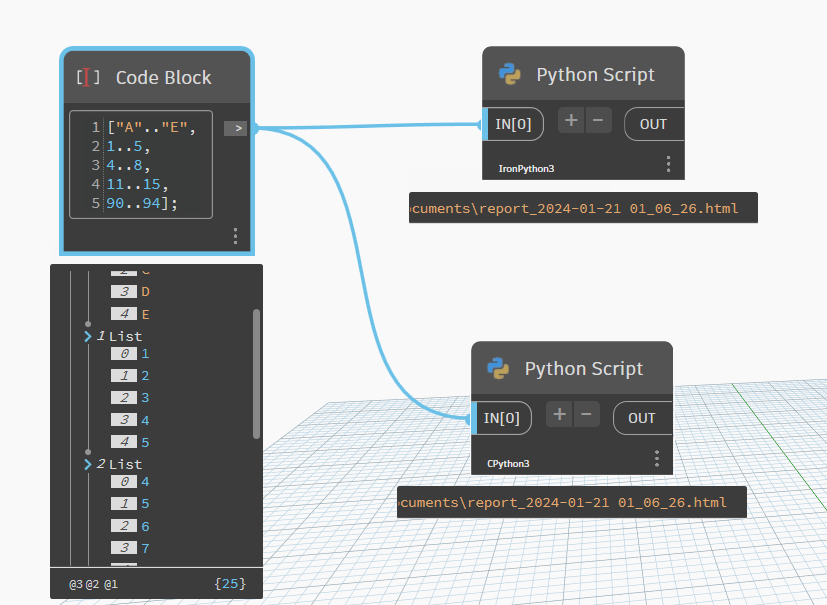This screenshot has height=605, width=827.
Task: Click Python logo on CPython3 script node
Action: coord(498,369)
